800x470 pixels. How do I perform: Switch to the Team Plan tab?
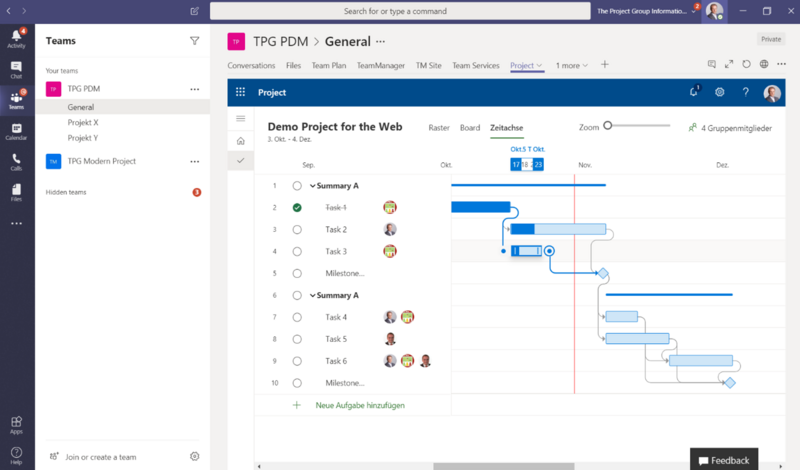click(x=329, y=65)
